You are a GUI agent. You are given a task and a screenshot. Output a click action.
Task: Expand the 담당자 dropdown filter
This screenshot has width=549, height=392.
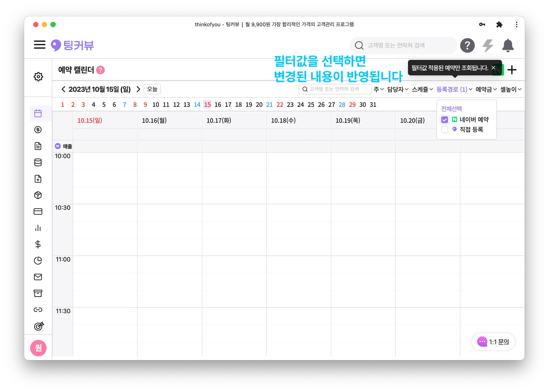(398, 89)
